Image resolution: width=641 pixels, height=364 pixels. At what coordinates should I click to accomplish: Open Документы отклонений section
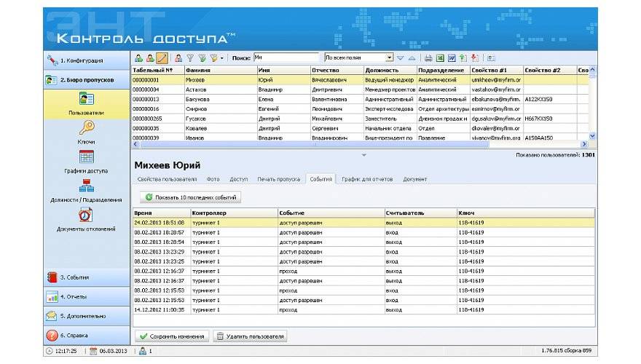(86, 215)
